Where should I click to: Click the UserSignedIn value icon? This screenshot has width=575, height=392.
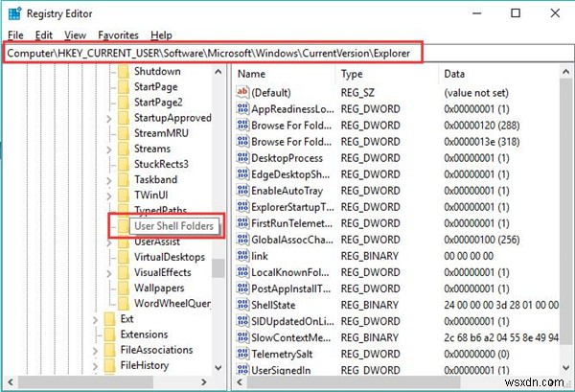click(x=242, y=369)
